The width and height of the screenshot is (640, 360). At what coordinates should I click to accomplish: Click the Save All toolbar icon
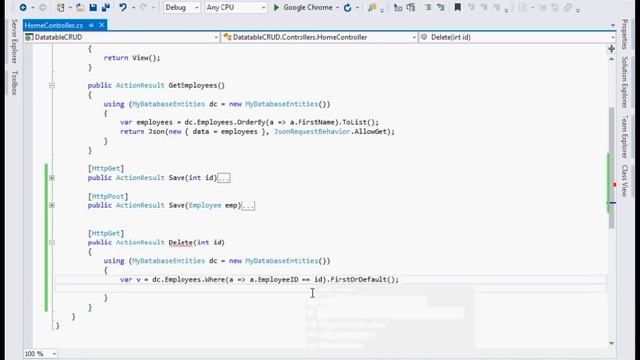tap(106, 7)
